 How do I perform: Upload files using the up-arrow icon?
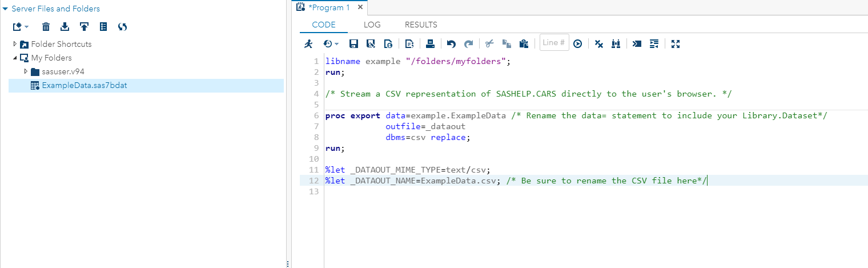coord(84,27)
